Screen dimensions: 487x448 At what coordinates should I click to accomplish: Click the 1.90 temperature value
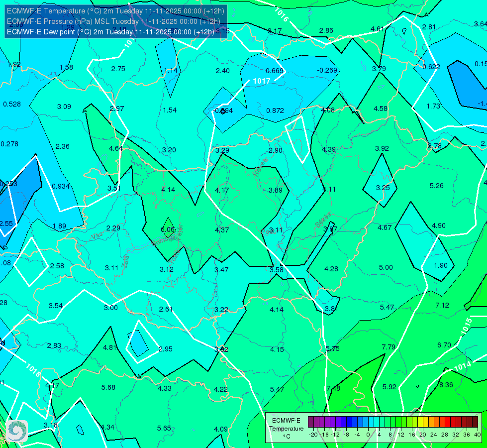(440, 265)
